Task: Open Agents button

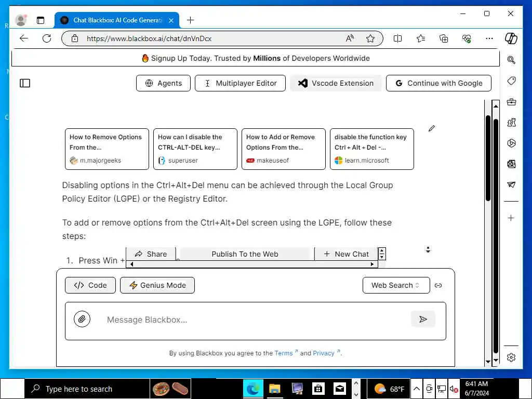Action: (x=163, y=83)
